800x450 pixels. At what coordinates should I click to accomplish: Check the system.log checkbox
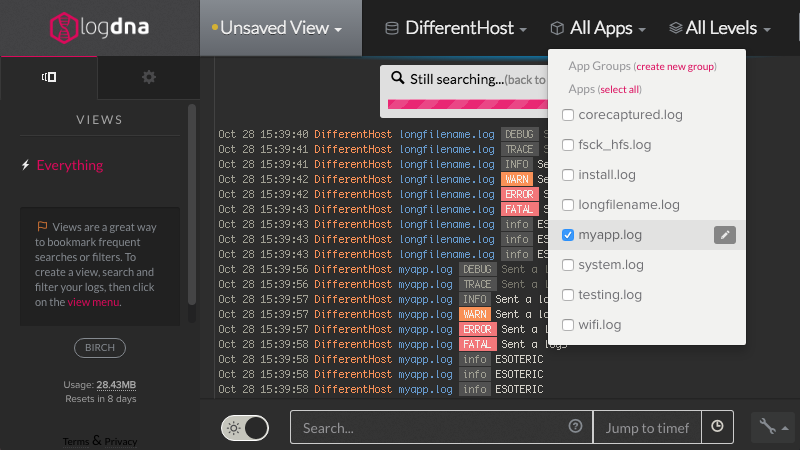coord(568,265)
